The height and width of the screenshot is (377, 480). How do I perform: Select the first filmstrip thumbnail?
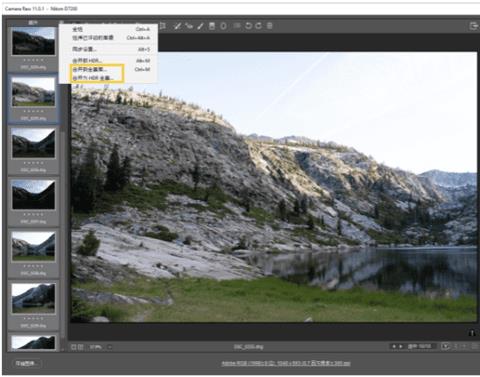point(33,41)
